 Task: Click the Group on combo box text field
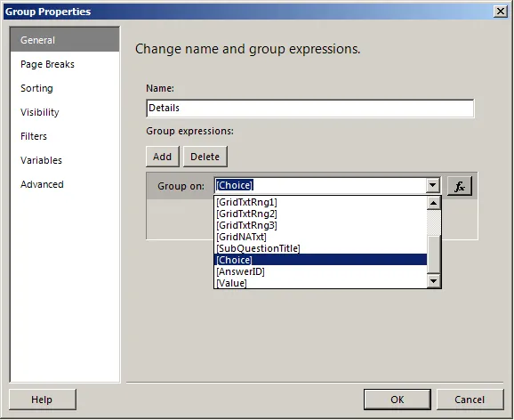pos(320,185)
